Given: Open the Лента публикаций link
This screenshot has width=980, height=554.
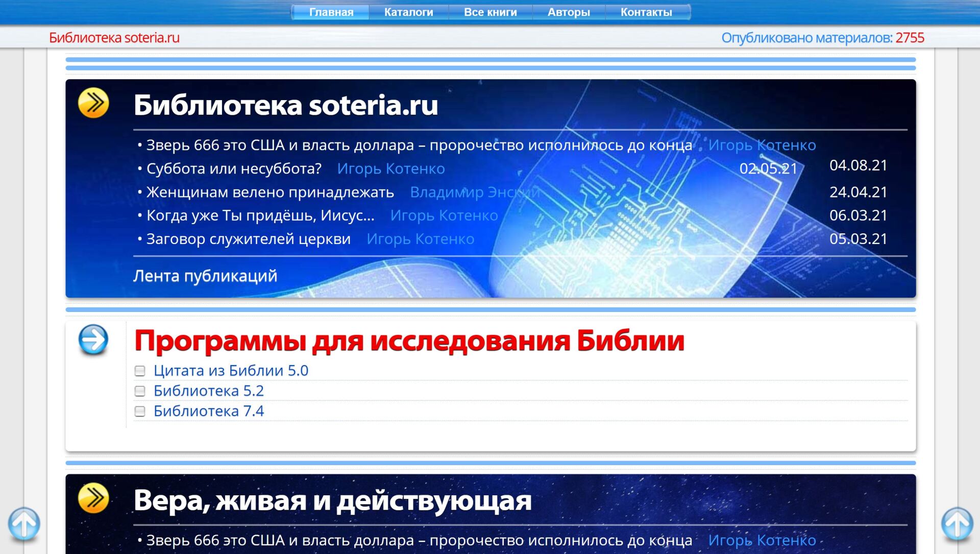Looking at the screenshot, I should pos(205,276).
